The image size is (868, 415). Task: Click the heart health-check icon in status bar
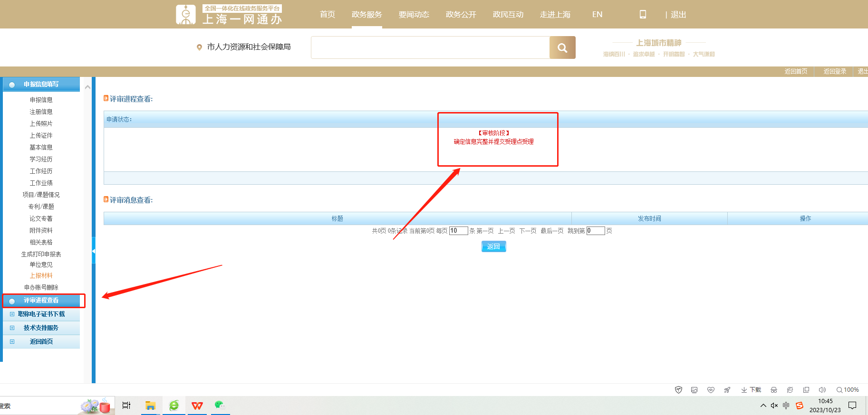point(711,390)
